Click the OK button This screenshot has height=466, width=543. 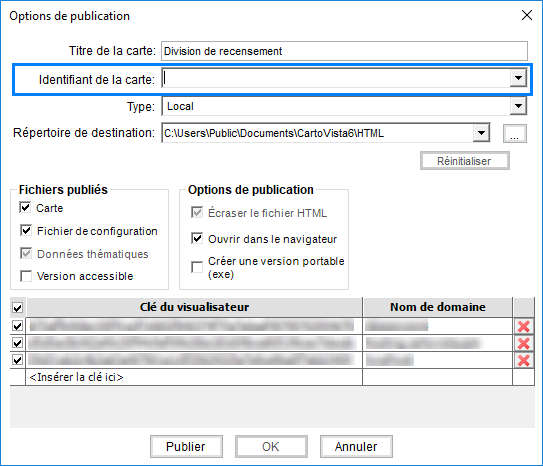click(271, 447)
